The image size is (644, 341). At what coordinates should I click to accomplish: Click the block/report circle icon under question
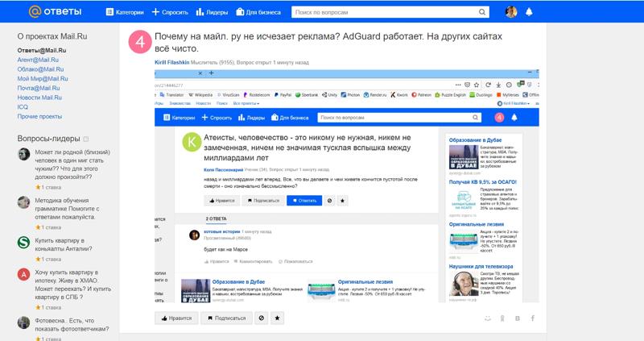point(261,318)
